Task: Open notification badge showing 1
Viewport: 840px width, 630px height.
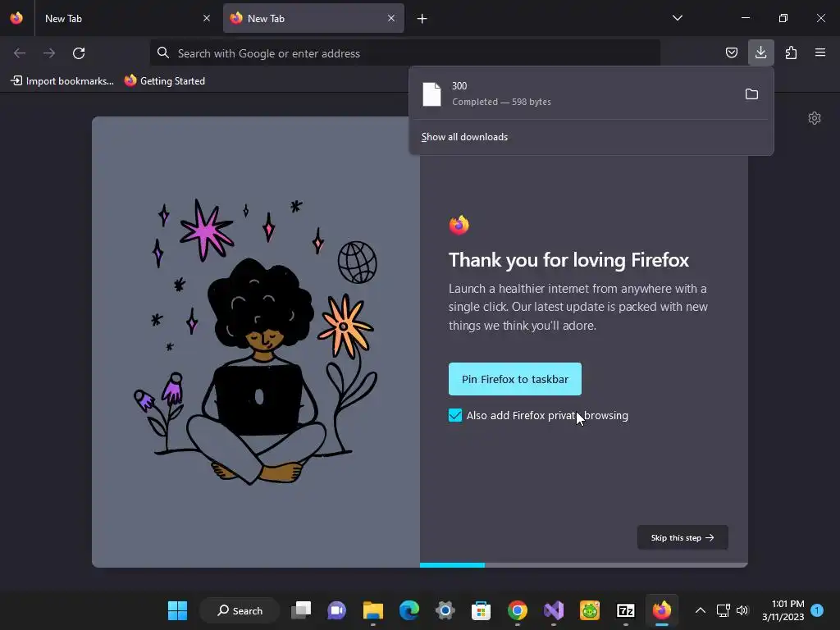Action: (817, 610)
